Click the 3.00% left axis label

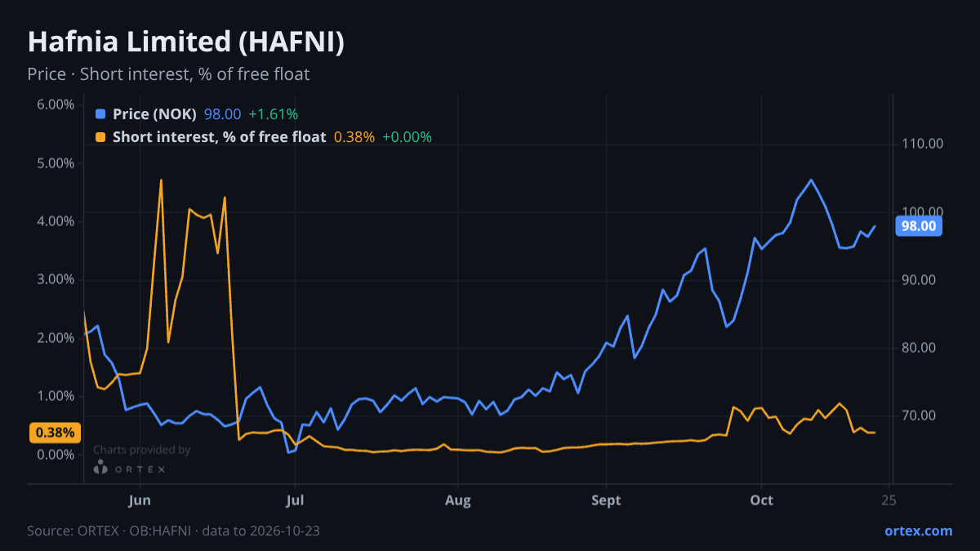tap(56, 279)
